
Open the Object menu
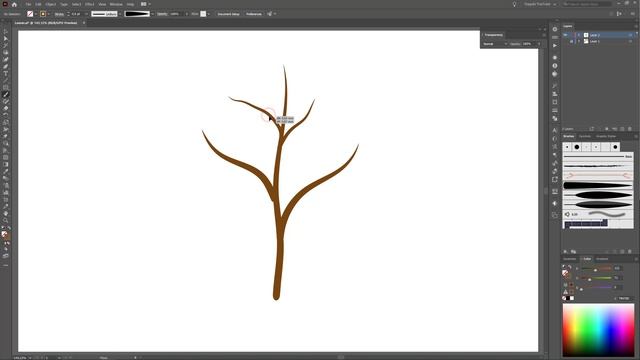coord(51,4)
